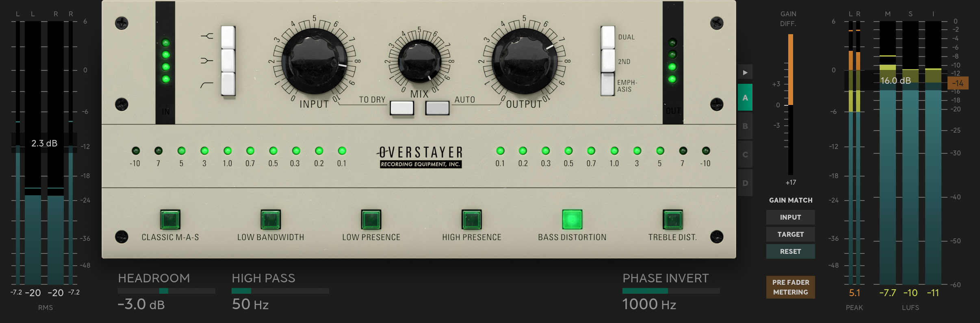Disable the lit Bass Distortion button
This screenshot has width=980, height=323.
572,220
